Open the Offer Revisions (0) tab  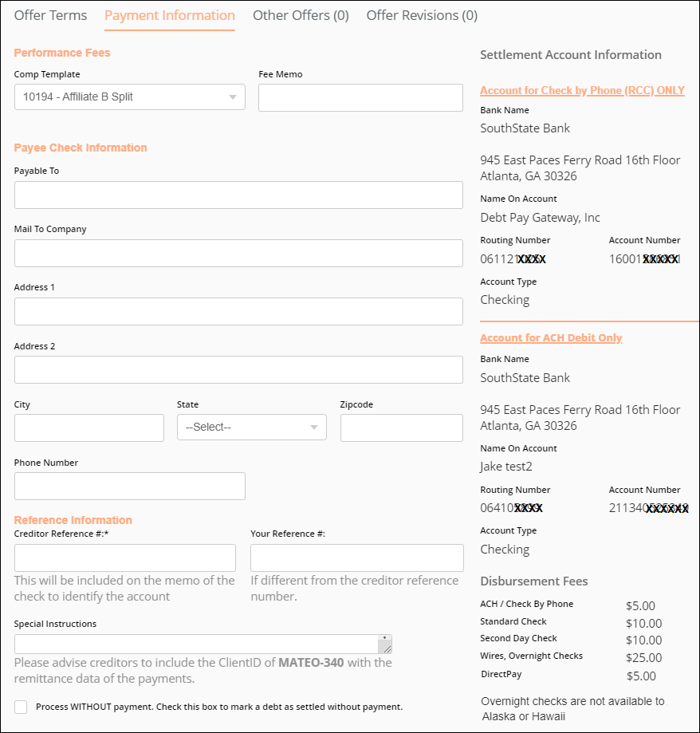[x=422, y=15]
